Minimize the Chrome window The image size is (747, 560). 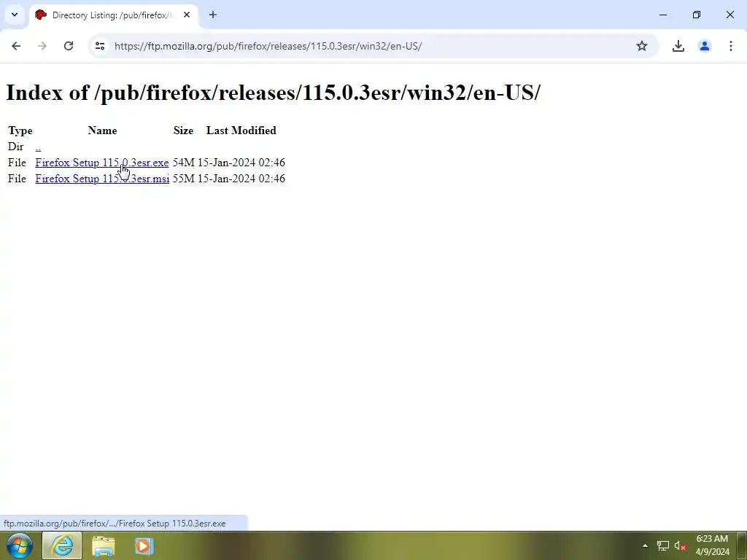click(x=662, y=15)
